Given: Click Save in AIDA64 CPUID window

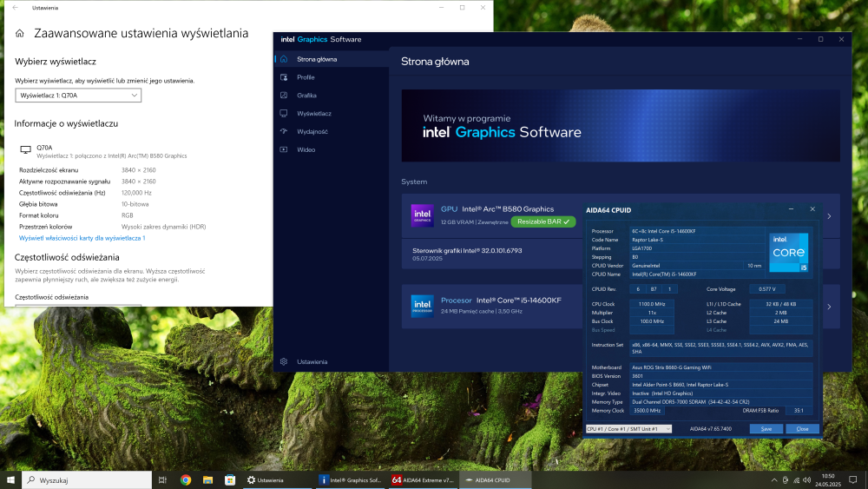Looking at the screenshot, I should coord(766,429).
